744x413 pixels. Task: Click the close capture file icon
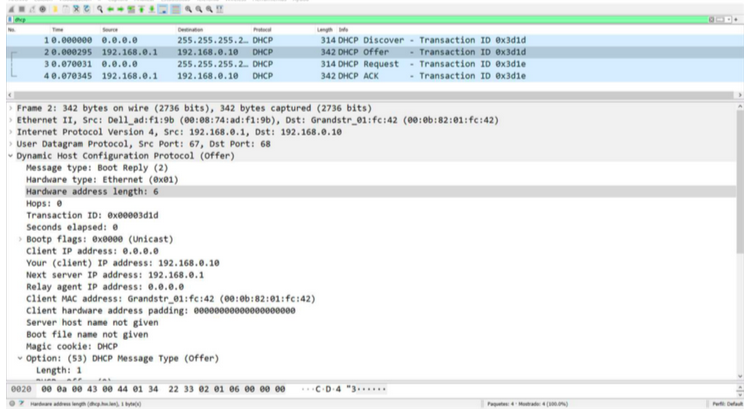pyautogui.click(x=76, y=9)
